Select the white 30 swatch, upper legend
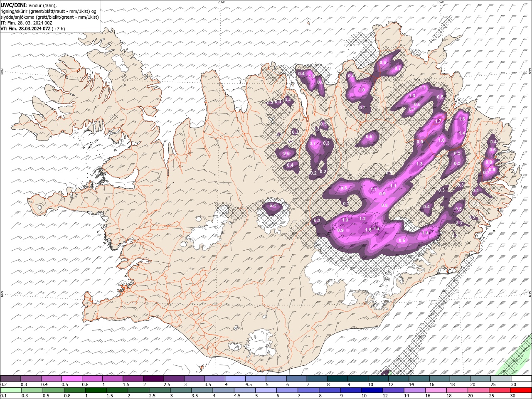The width and height of the screenshot is (532, 399). pos(521,379)
